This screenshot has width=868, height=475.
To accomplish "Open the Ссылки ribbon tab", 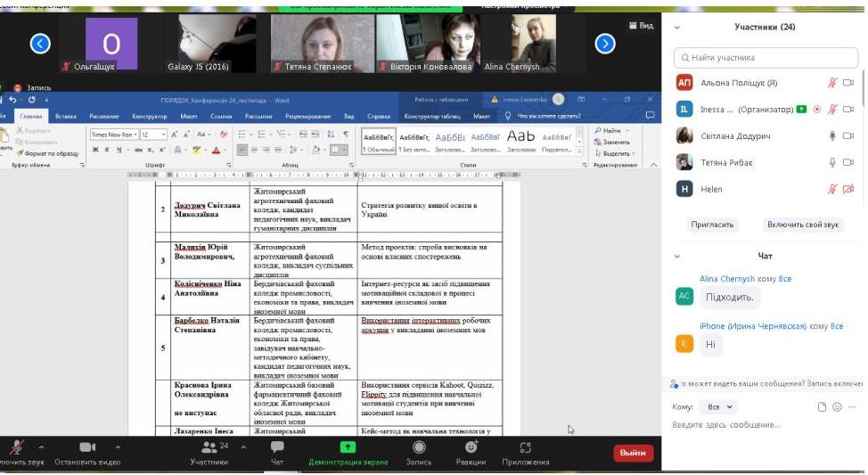I will pos(221,116).
